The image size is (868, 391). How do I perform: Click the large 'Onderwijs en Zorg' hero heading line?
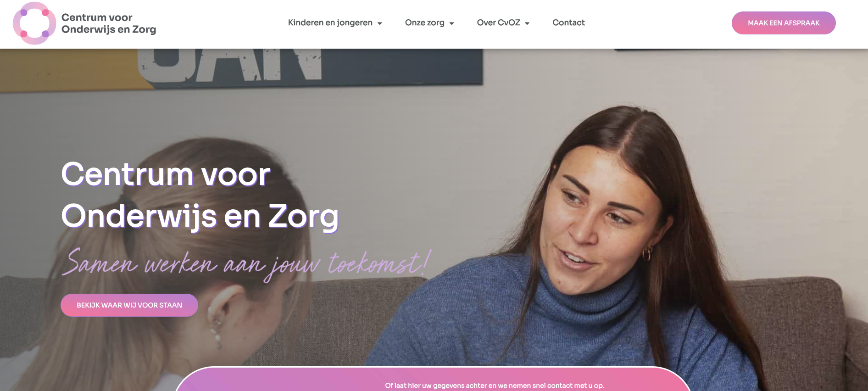(200, 216)
